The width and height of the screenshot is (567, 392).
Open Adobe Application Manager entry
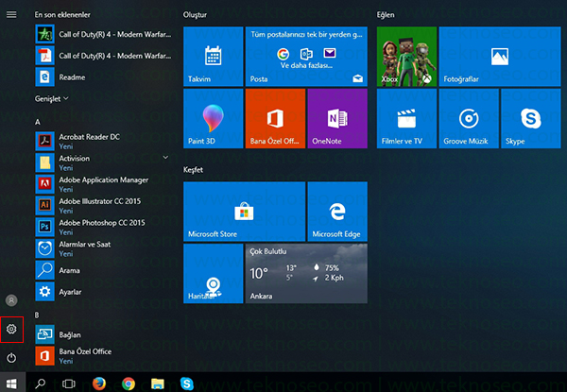[x=103, y=184]
